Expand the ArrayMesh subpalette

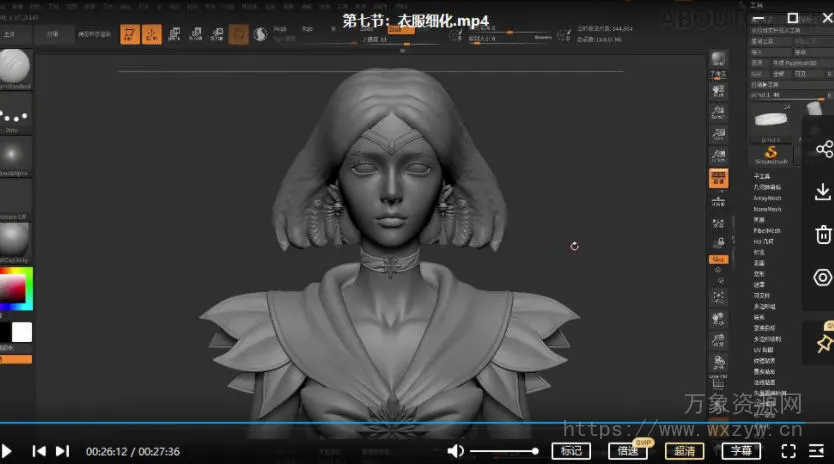767,198
